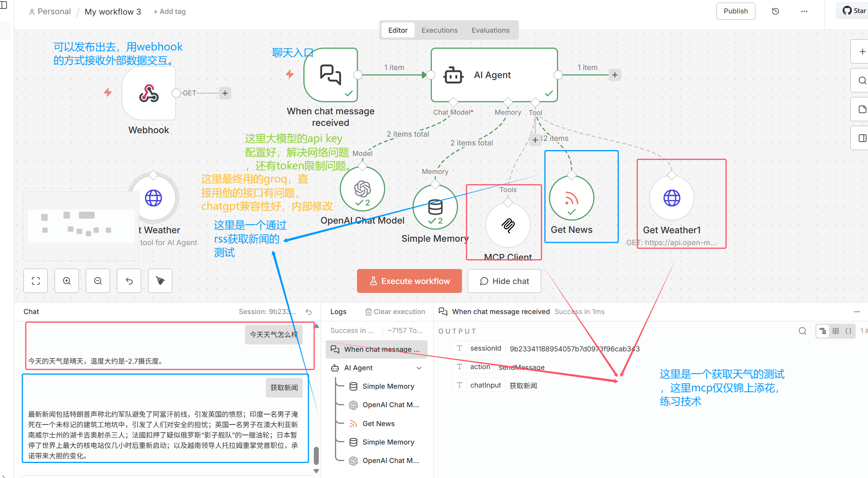Switch output to JSON view
The height and width of the screenshot is (478, 868).
848,331
